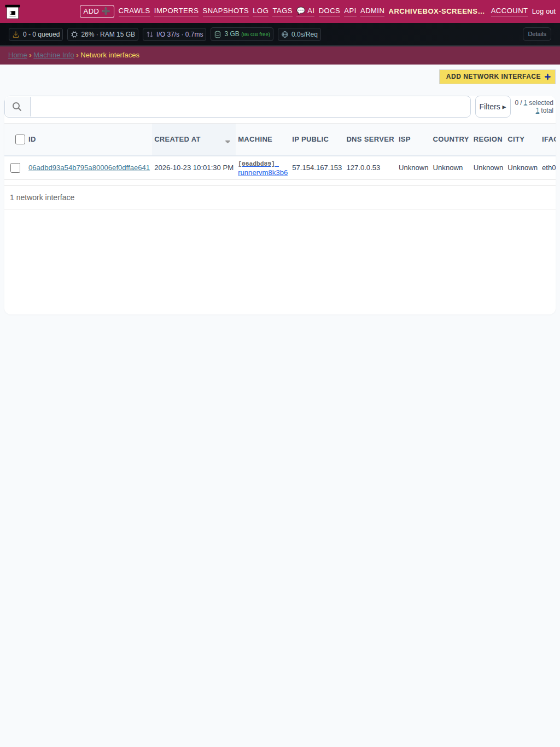Click the Created At sort arrow
Screen dimensions: 560x747
(227, 142)
